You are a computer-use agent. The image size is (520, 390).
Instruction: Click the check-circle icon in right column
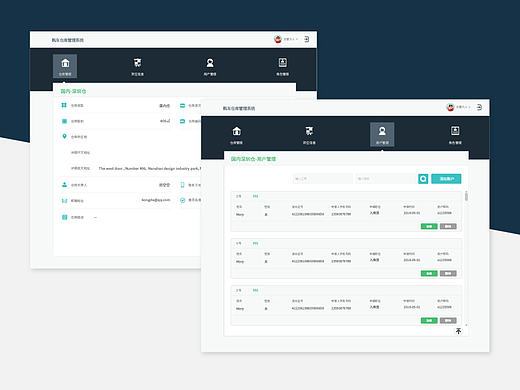click(x=182, y=200)
